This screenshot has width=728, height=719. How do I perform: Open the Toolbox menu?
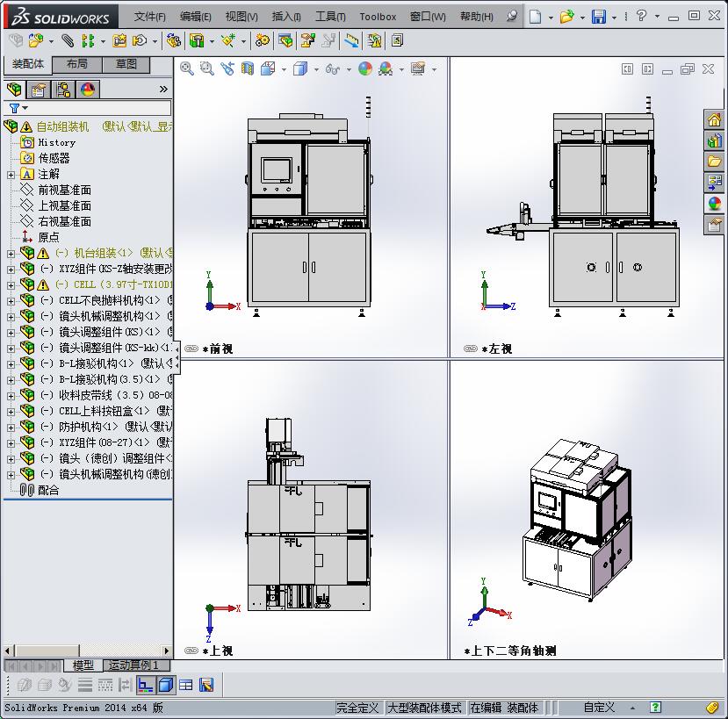click(x=378, y=17)
